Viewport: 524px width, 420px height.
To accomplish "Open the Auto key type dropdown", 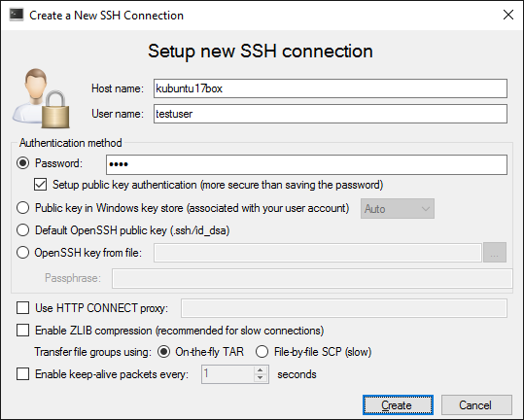I will click(x=398, y=209).
